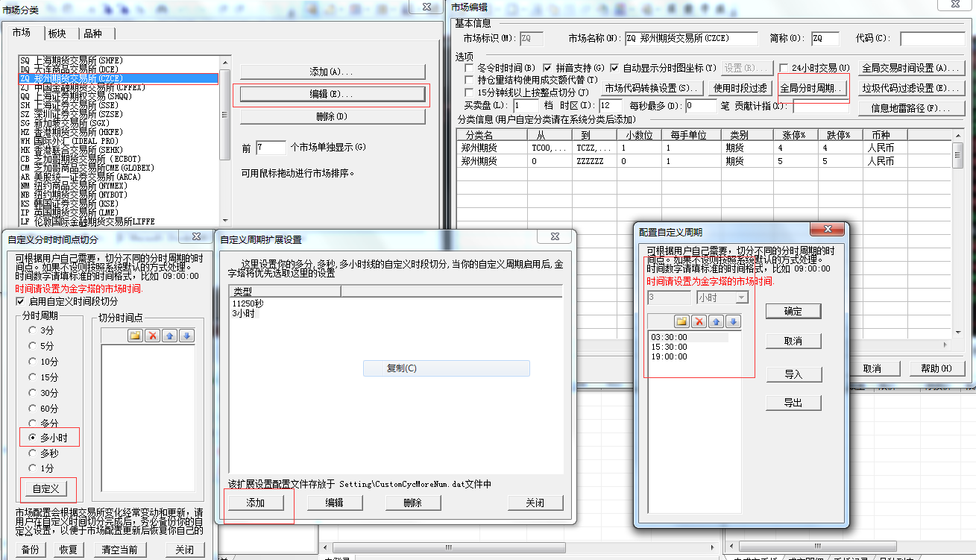Click move-down arrow icon in 切分时间点 panel
This screenshot has height=560, width=976.
click(186, 336)
